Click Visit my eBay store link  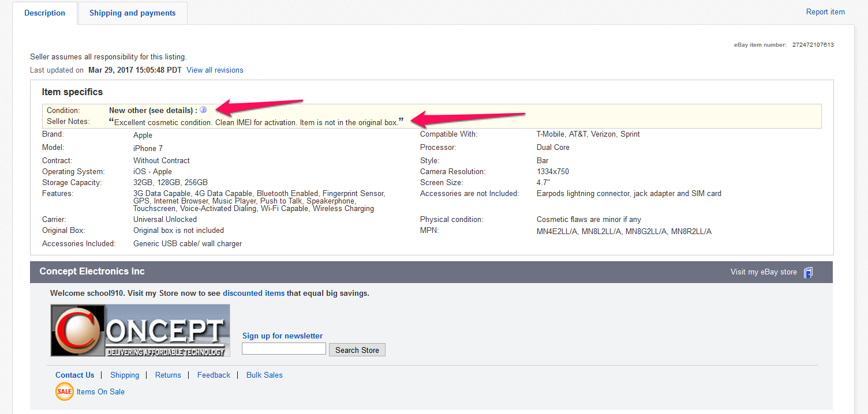[764, 272]
